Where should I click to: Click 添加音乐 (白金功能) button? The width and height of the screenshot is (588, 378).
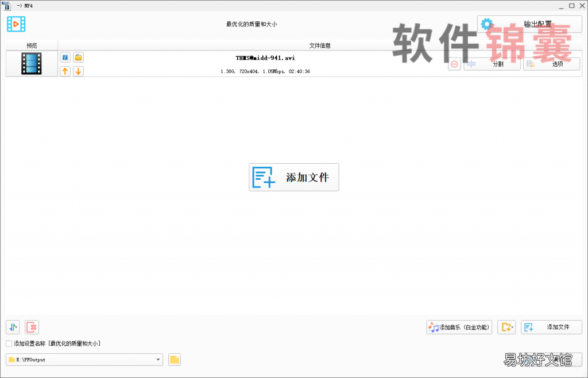click(459, 327)
